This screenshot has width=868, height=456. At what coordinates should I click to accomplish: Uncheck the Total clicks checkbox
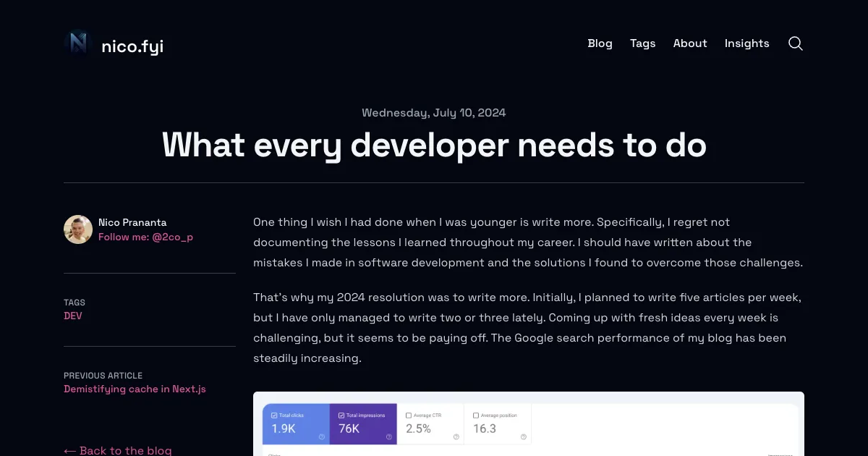pos(274,415)
